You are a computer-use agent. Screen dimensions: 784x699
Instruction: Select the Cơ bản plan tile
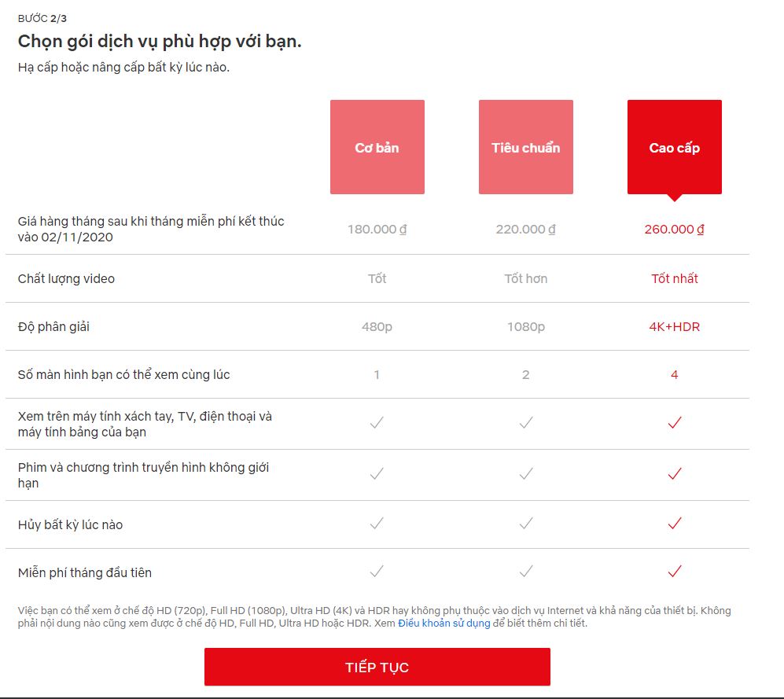pyautogui.click(x=377, y=147)
